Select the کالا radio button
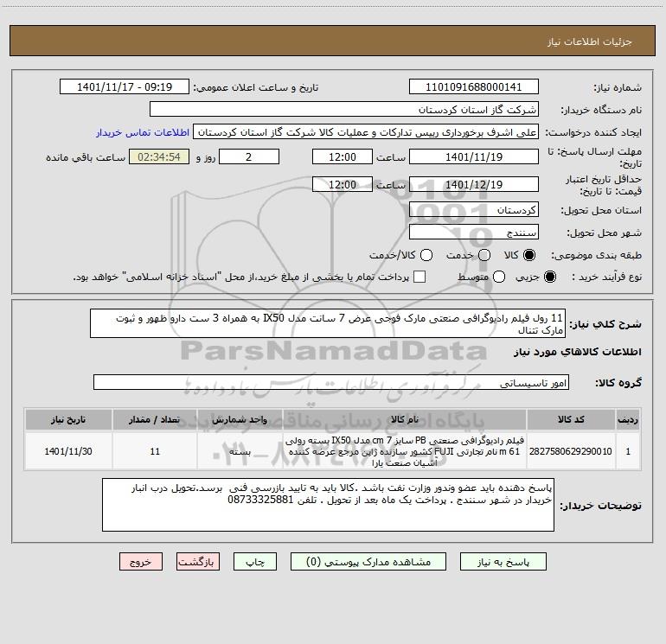 click(529, 255)
